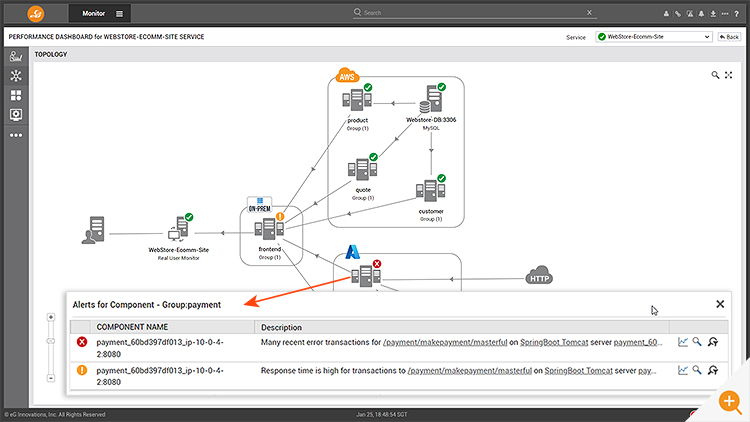Select the payment node under Azure

coord(366,275)
